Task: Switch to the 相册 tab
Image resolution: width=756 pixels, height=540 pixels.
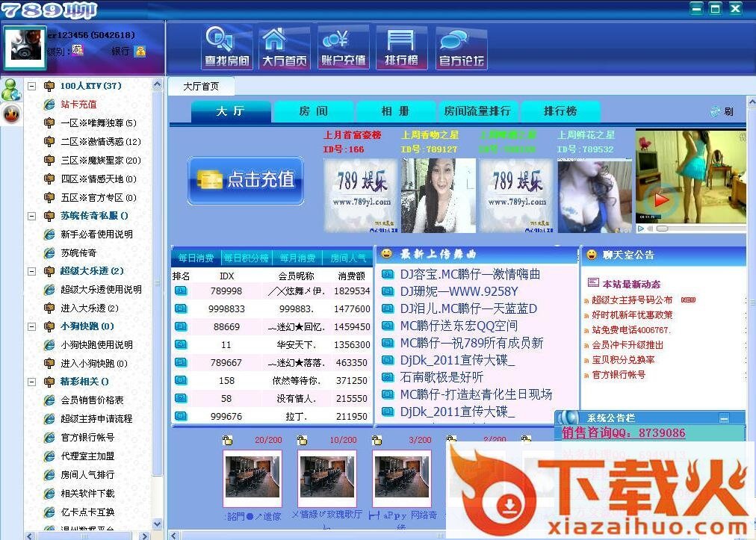Action: [395, 111]
